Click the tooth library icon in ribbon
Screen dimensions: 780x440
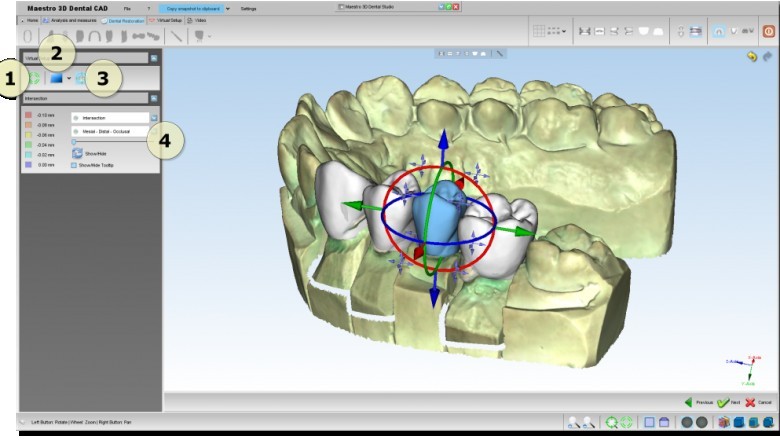click(x=199, y=36)
